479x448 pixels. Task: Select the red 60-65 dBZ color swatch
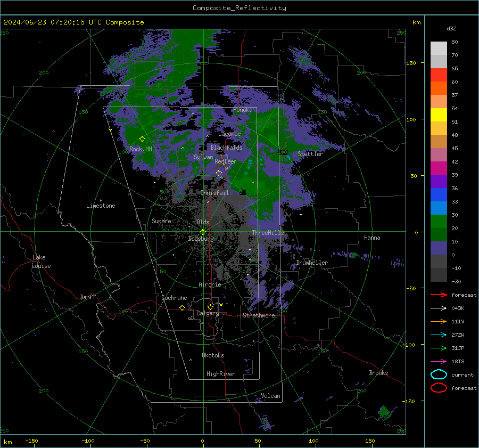tap(439, 75)
